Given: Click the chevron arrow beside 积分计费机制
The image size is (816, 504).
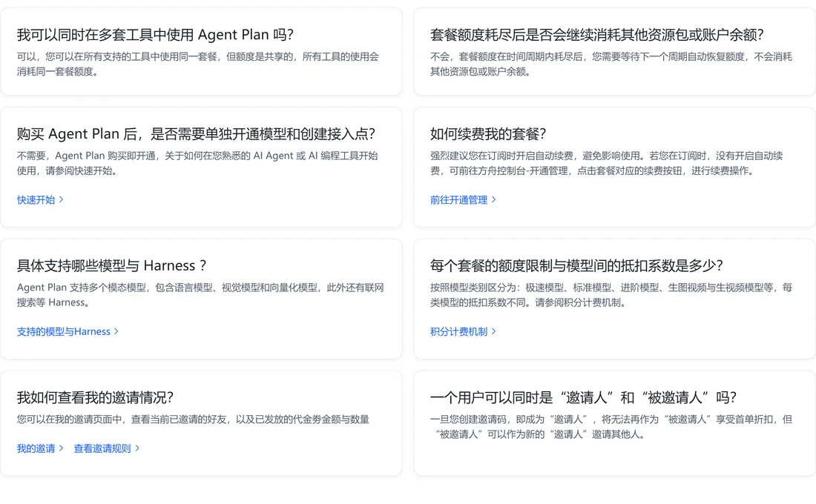Looking at the screenshot, I should click(x=494, y=331).
